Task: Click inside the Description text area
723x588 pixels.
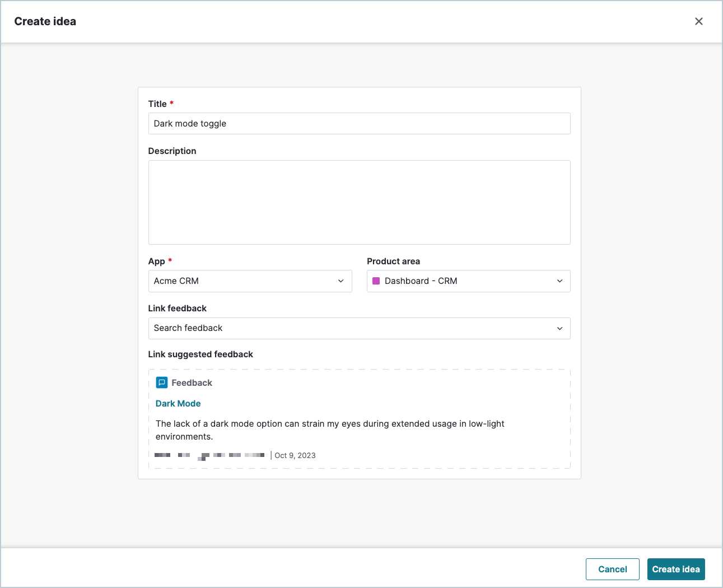Action: [x=359, y=202]
